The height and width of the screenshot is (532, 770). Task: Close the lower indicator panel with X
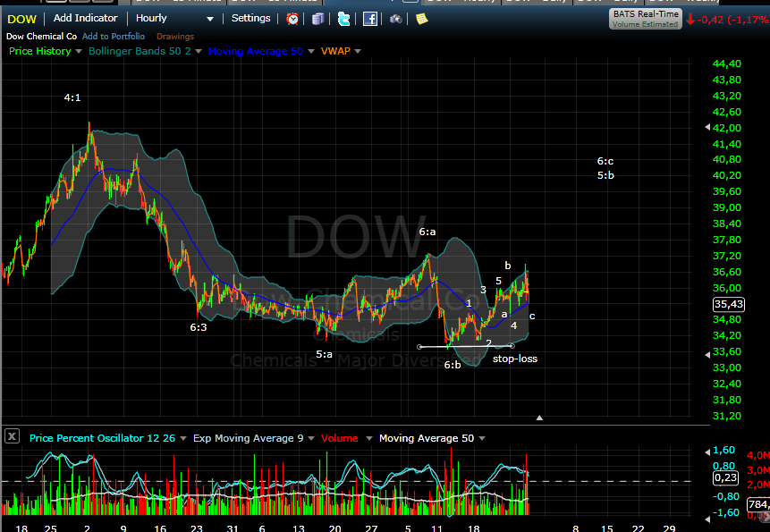coord(12,436)
